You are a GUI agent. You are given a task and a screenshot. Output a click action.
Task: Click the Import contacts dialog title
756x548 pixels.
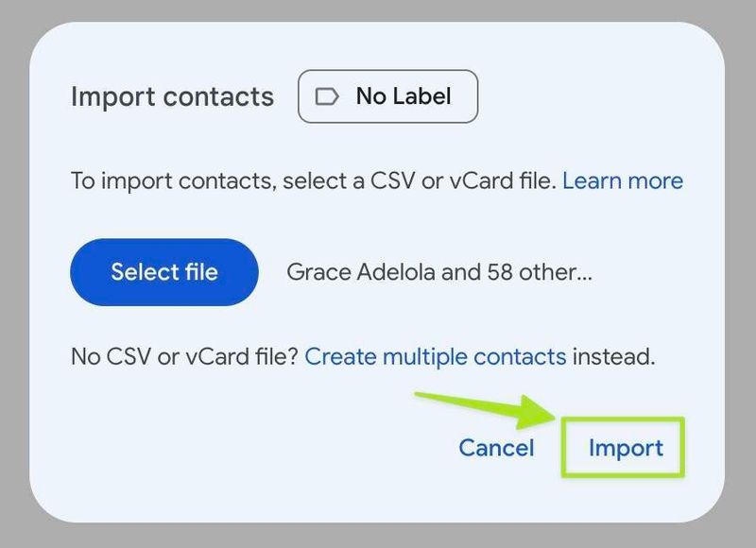[172, 95]
